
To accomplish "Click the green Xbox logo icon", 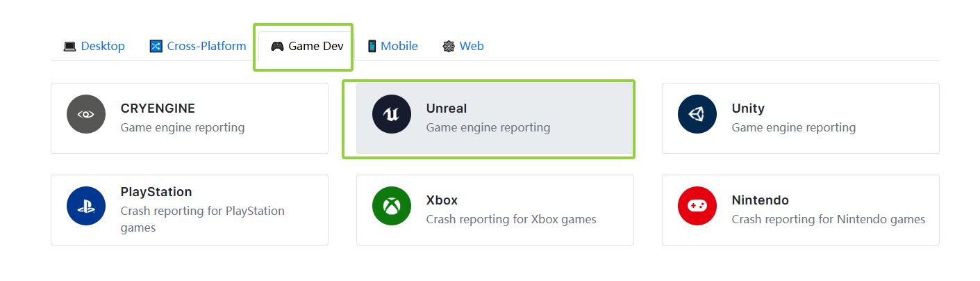I will 392,206.
